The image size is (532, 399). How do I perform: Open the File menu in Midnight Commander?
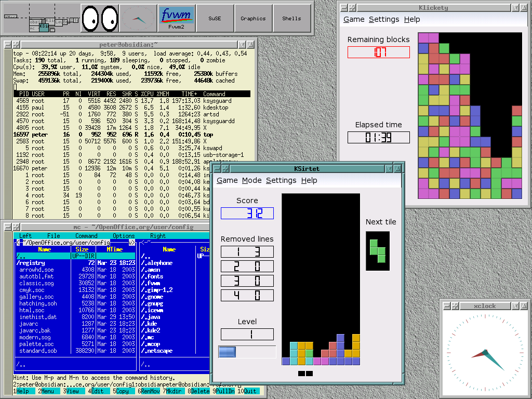point(54,236)
